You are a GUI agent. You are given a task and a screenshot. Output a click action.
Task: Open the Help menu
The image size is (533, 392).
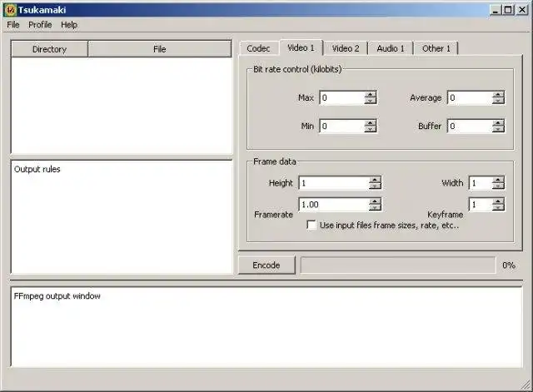[69, 25]
